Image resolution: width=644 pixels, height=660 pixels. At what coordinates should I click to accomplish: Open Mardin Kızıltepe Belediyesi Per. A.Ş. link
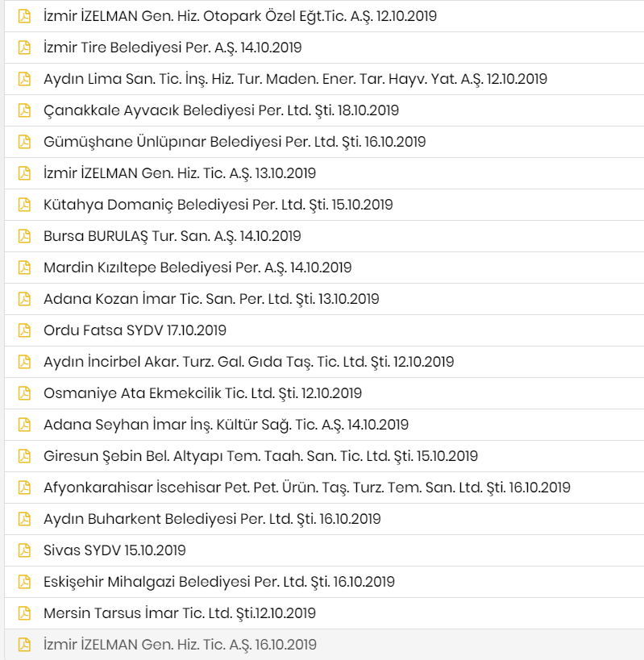(x=197, y=268)
